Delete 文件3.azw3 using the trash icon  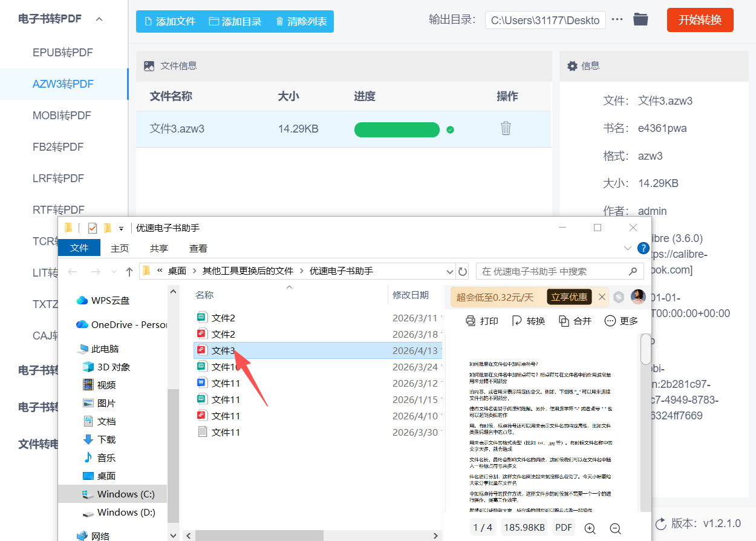506,128
